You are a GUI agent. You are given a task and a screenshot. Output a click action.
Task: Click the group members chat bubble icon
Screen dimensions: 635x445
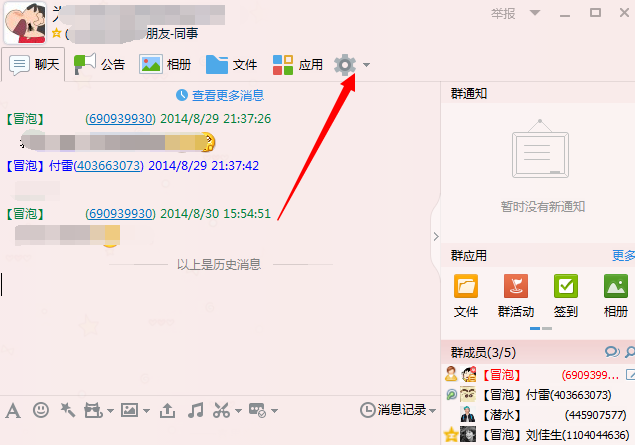pos(612,352)
